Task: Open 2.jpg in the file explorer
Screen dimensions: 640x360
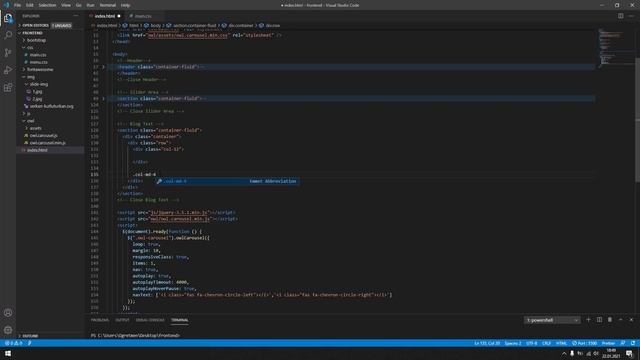Action: 50,99
